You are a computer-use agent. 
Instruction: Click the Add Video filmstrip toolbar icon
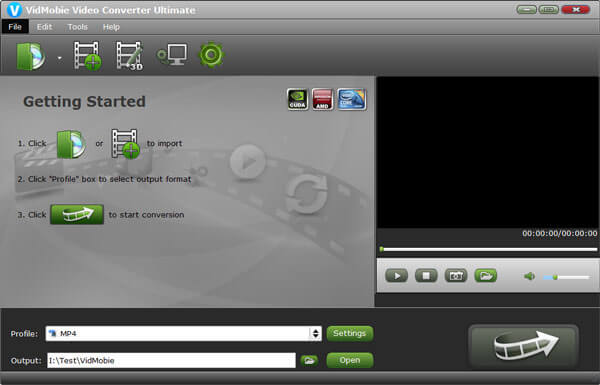88,56
